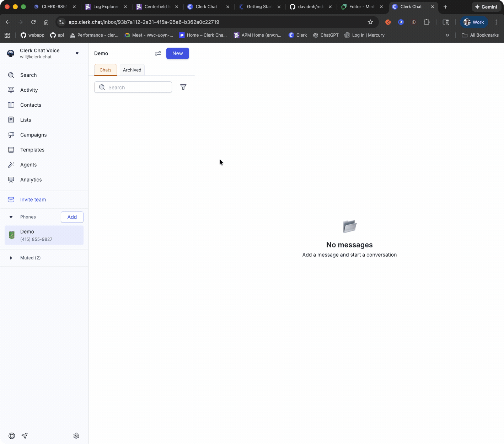Select the Chats tab

tap(105, 70)
